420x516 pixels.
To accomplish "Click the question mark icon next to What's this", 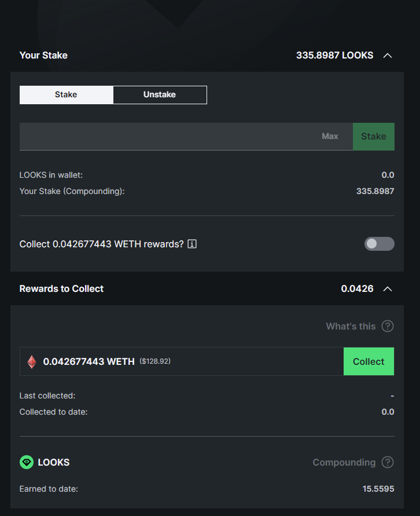I will [x=388, y=326].
